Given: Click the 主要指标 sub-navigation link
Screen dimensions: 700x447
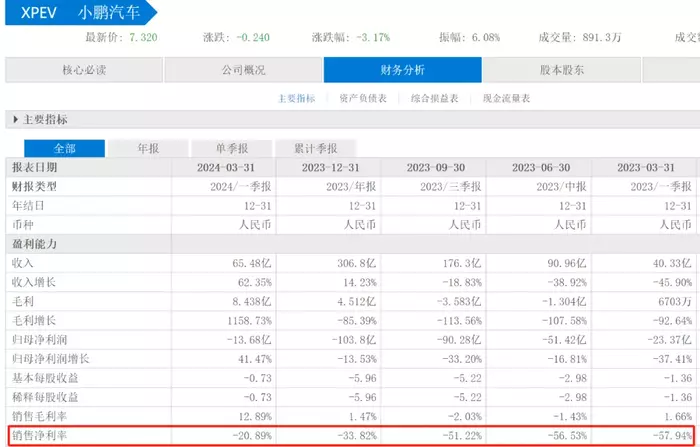Looking at the screenshot, I should 295,98.
